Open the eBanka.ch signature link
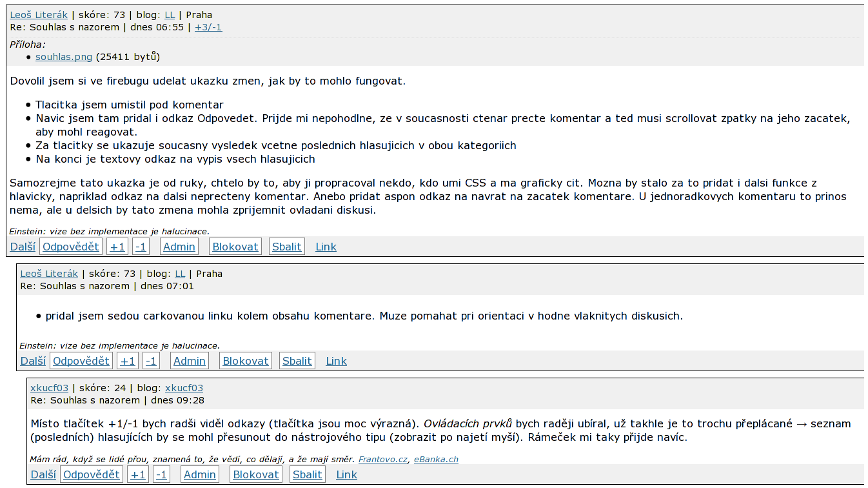Screen dimensions: 868x488 437,460
